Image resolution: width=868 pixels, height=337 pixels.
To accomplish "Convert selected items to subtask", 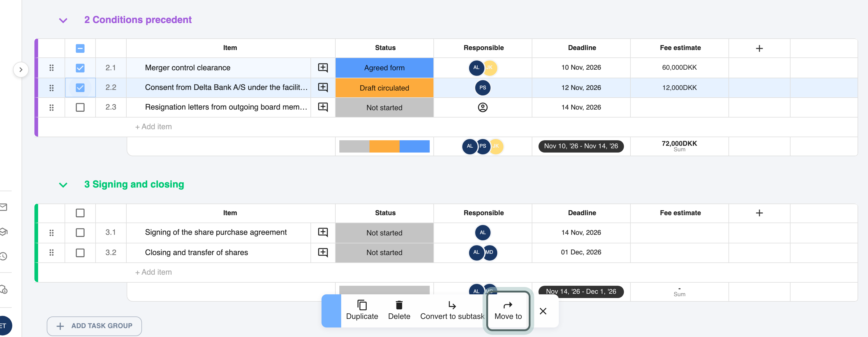I will 452,310.
